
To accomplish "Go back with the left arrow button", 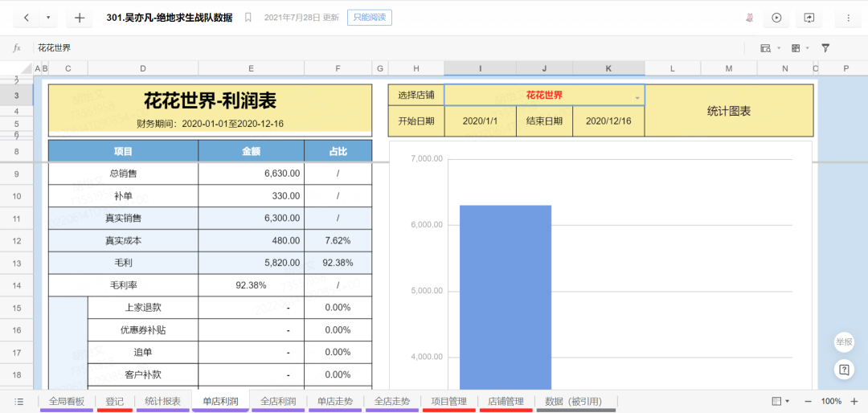I will (x=27, y=18).
